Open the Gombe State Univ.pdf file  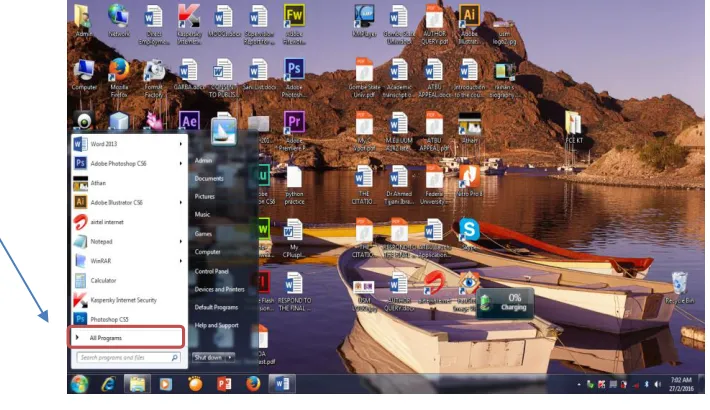pyautogui.click(x=364, y=78)
